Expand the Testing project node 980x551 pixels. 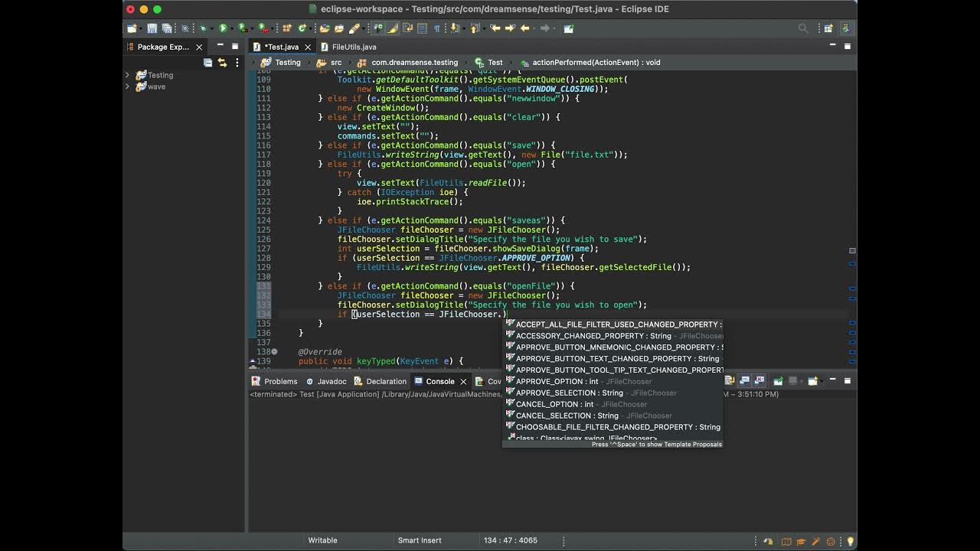click(127, 75)
